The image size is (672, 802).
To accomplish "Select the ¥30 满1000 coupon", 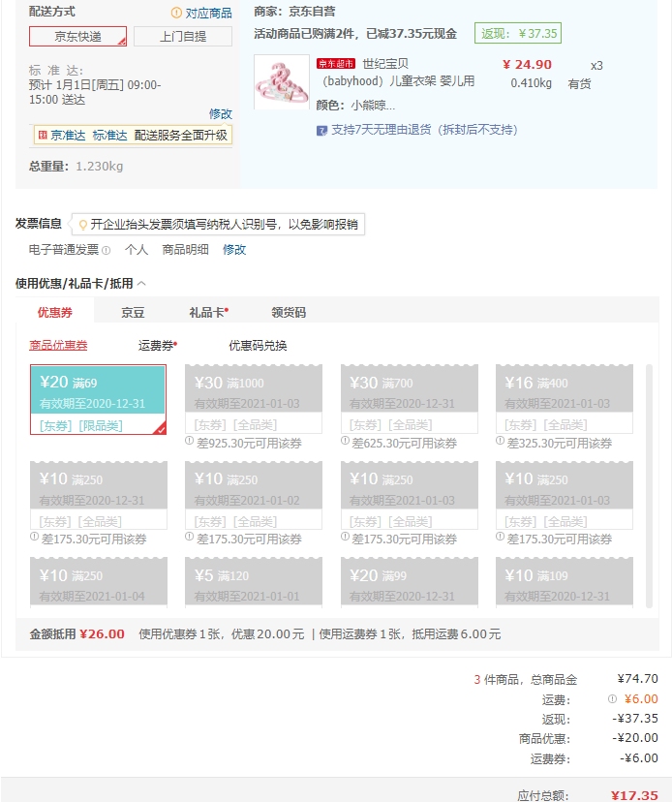I will point(254,399).
